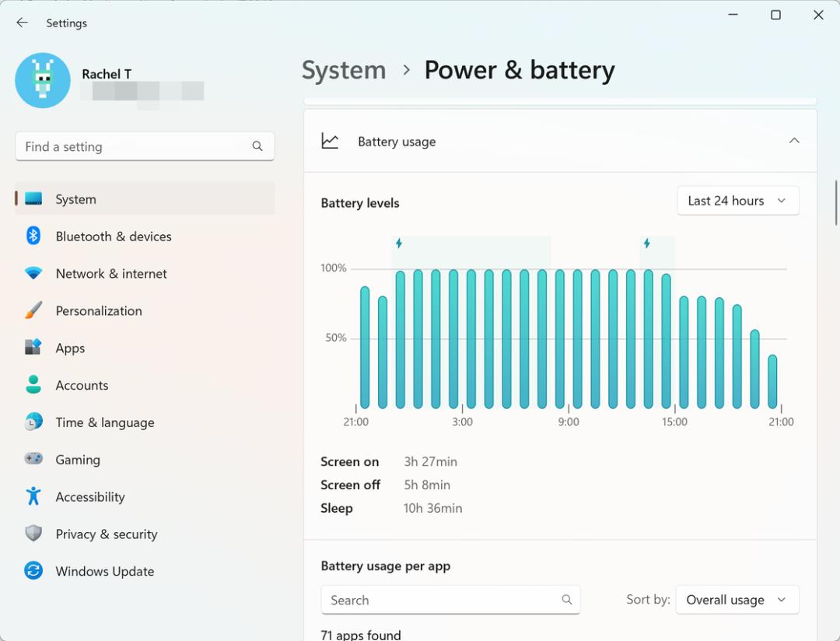This screenshot has height=641, width=840.
Task: Click the Find a setting search box
Action: point(145,146)
